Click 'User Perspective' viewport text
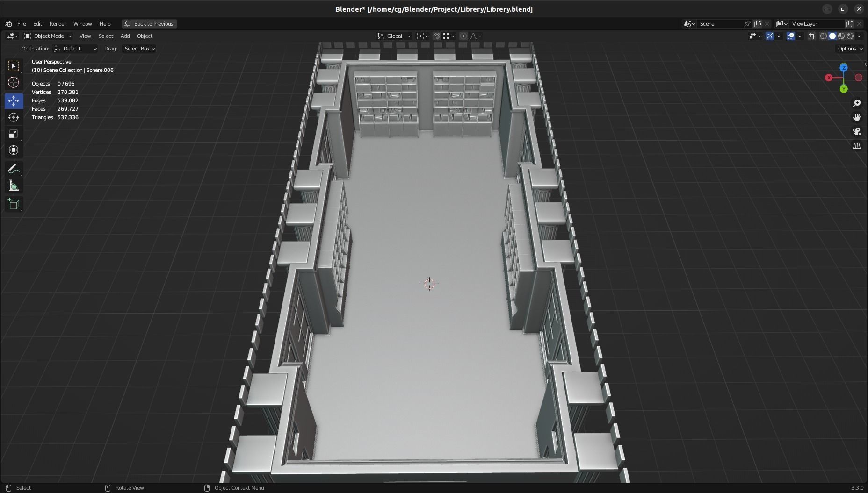Viewport: 868px width, 493px height. tap(51, 62)
